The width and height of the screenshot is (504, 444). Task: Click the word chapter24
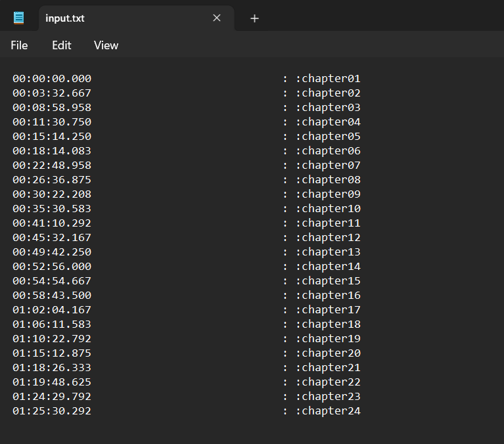pyautogui.click(x=331, y=411)
